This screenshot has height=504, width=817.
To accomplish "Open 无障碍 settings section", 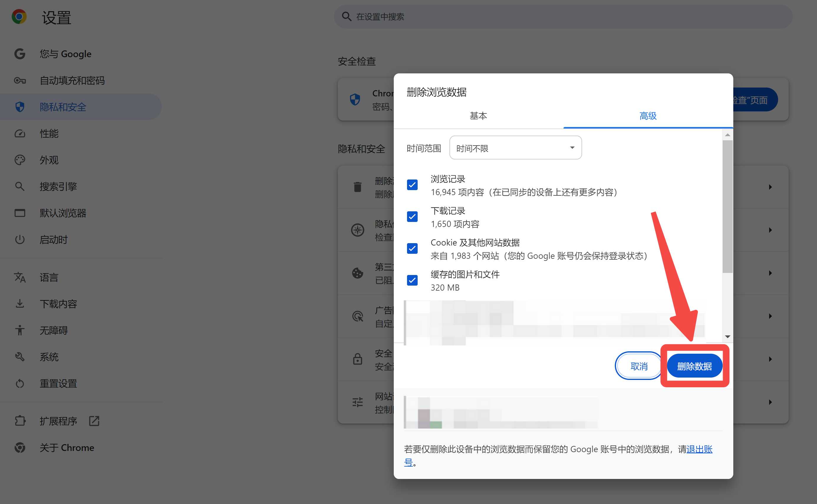I will (81, 330).
